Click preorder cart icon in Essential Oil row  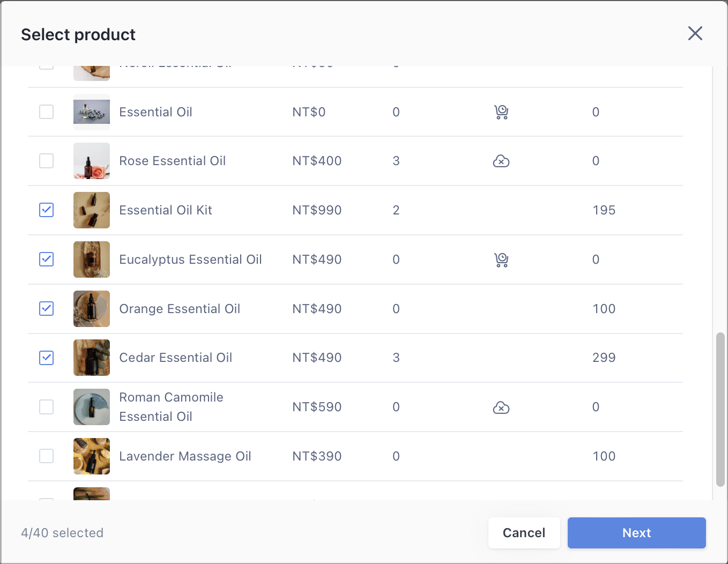tap(501, 112)
